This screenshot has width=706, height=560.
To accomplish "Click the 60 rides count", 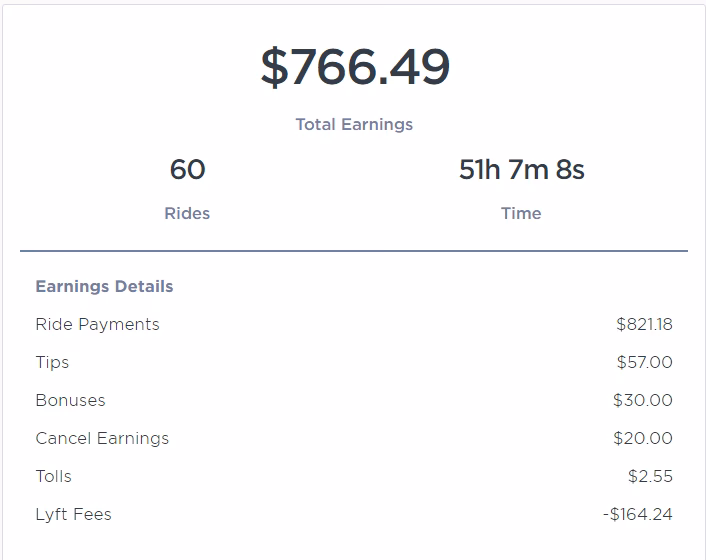I will [x=187, y=170].
